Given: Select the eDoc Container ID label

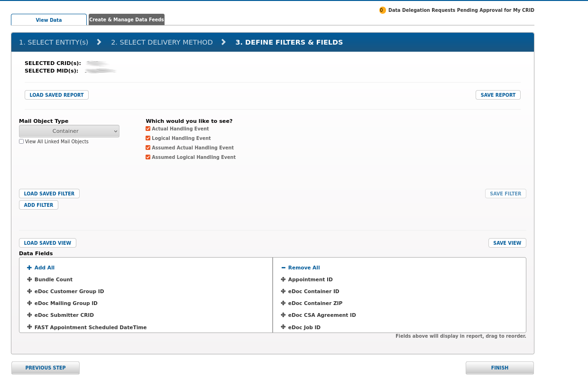Looking at the screenshot, I should point(314,292).
